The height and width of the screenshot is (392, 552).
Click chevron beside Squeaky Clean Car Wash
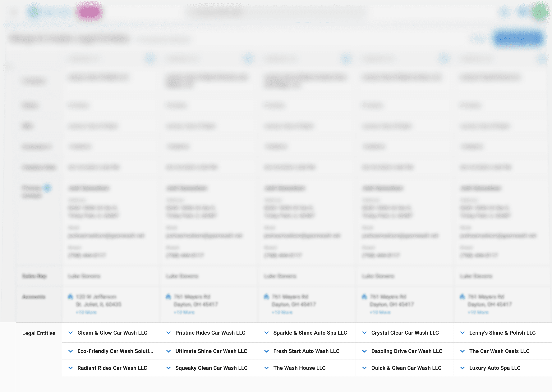[169, 368]
